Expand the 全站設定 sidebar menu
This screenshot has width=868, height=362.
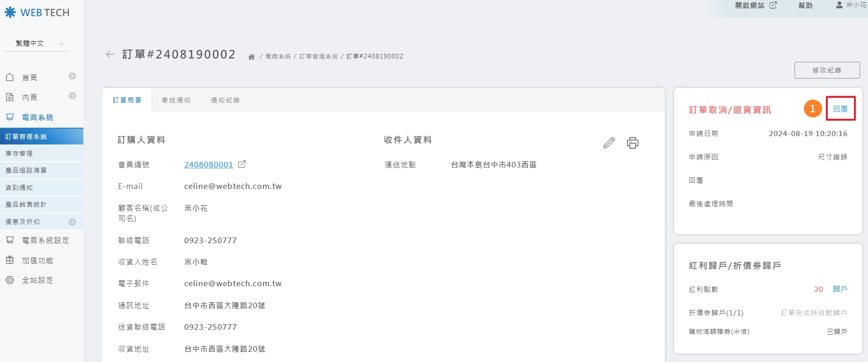coord(37,280)
